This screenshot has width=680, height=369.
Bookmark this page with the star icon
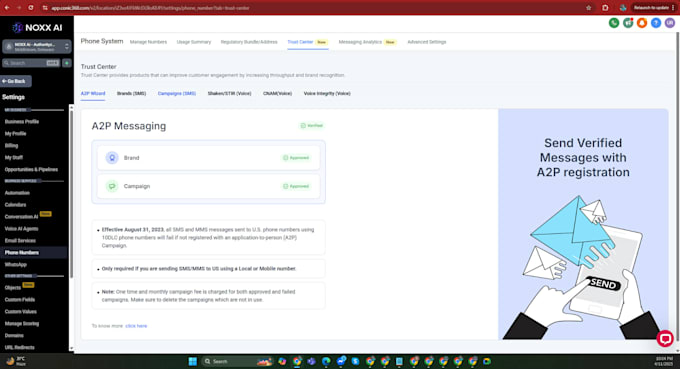click(x=588, y=8)
